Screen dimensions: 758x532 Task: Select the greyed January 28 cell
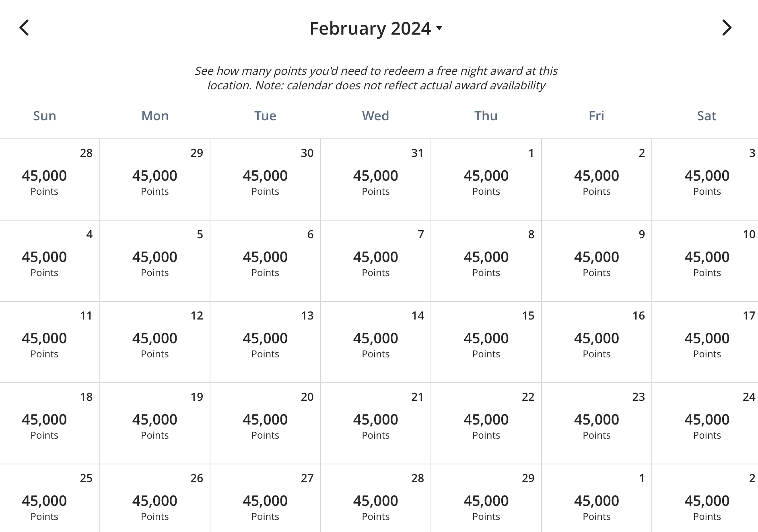click(x=44, y=180)
